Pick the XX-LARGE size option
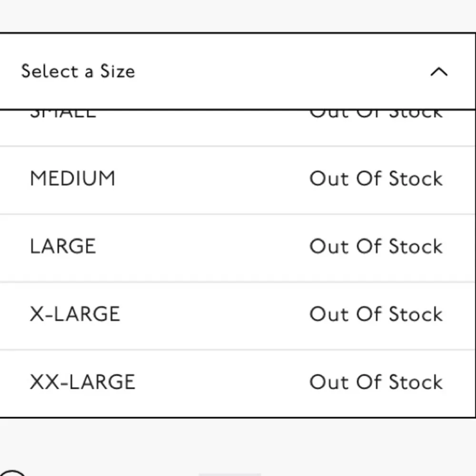 82,382
